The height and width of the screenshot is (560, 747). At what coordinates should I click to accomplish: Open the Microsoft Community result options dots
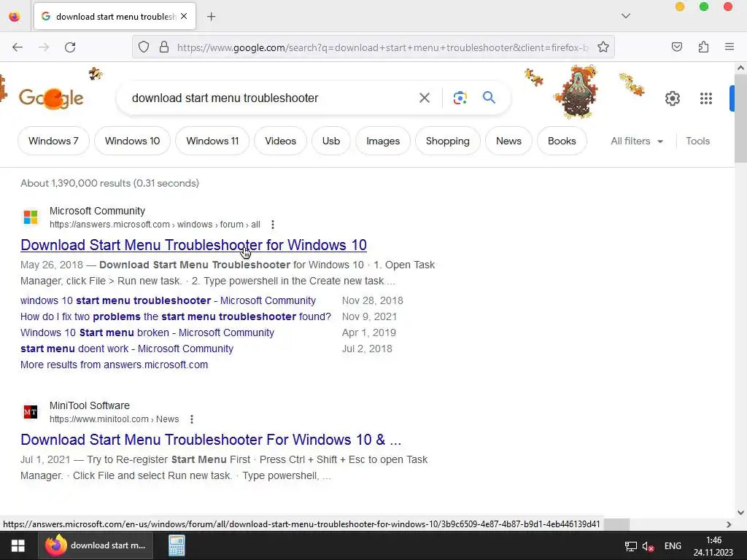[273, 225]
